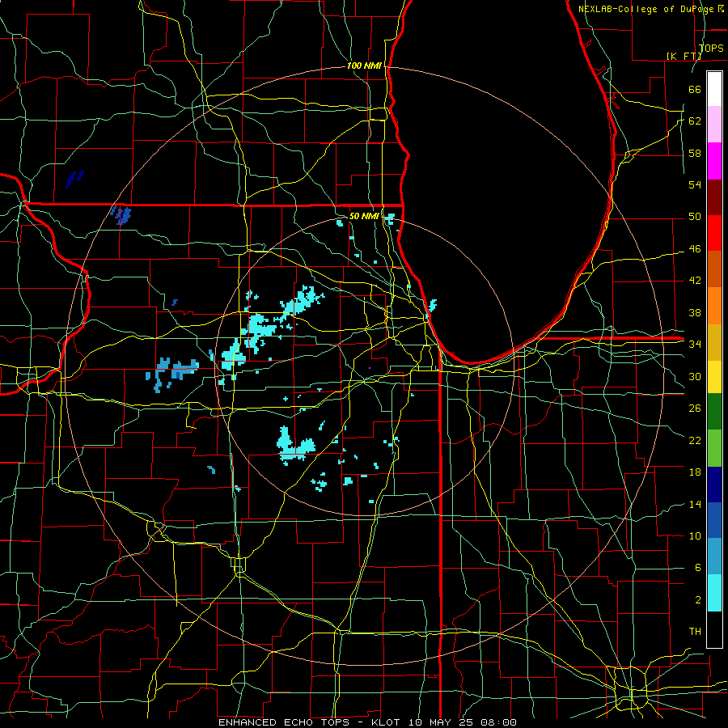Click the 6 legend value

(x=698, y=567)
